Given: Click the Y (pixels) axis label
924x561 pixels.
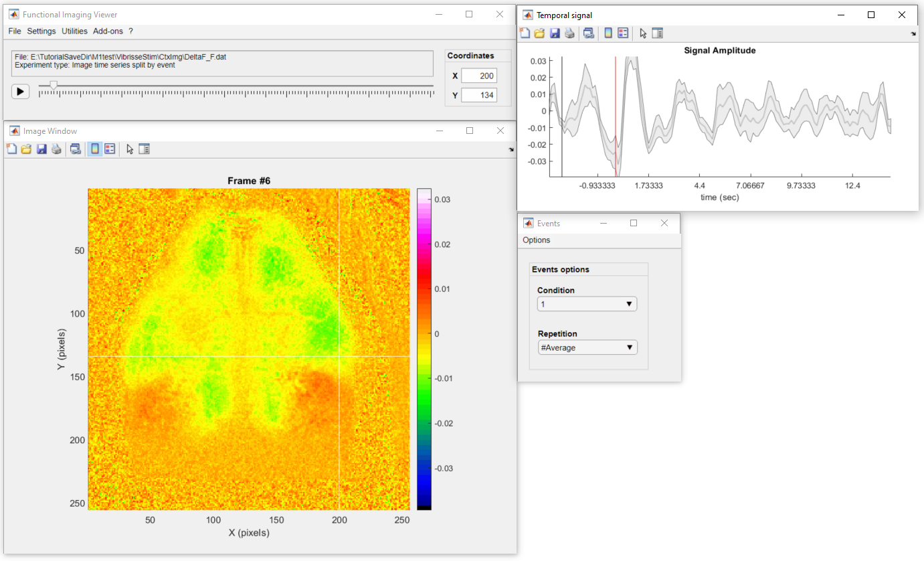Looking at the screenshot, I should pos(62,349).
